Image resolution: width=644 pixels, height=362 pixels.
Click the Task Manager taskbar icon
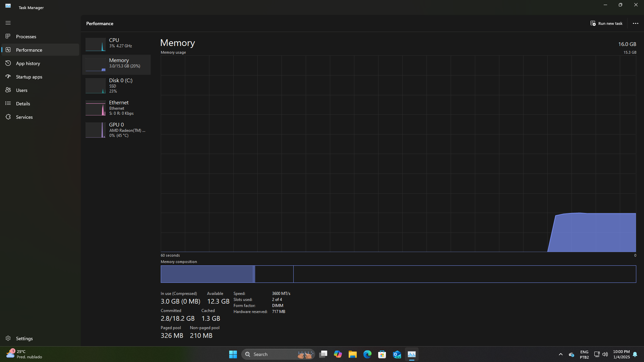click(x=412, y=354)
